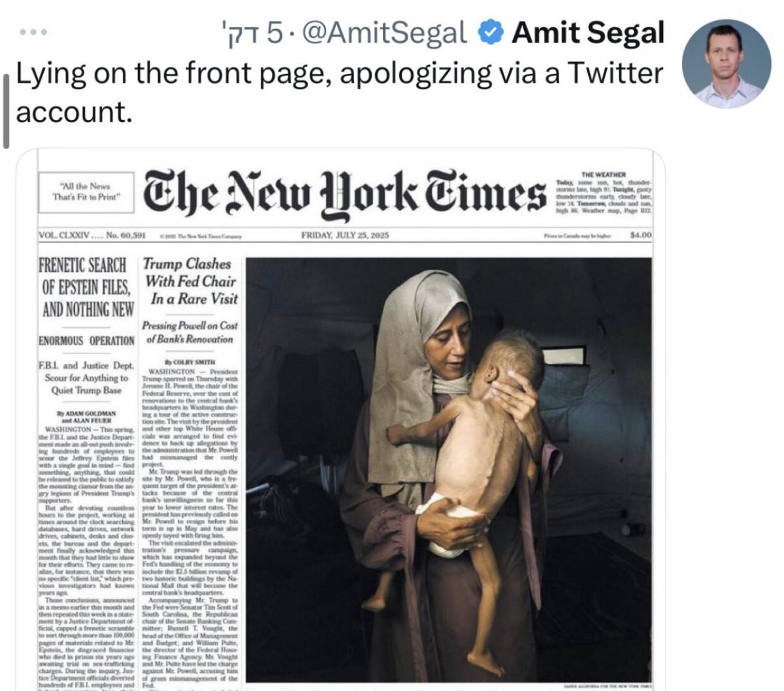Click the 'Frenetic Search of Epstein Files' headline
Image resolution: width=784 pixels, height=691 pixels.
click(87, 287)
